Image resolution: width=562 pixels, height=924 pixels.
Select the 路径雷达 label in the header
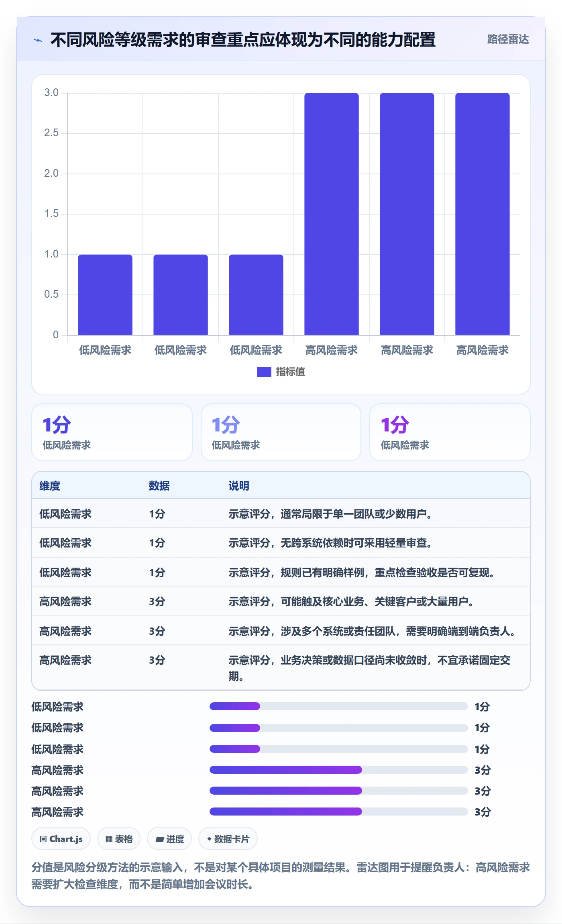point(508,39)
